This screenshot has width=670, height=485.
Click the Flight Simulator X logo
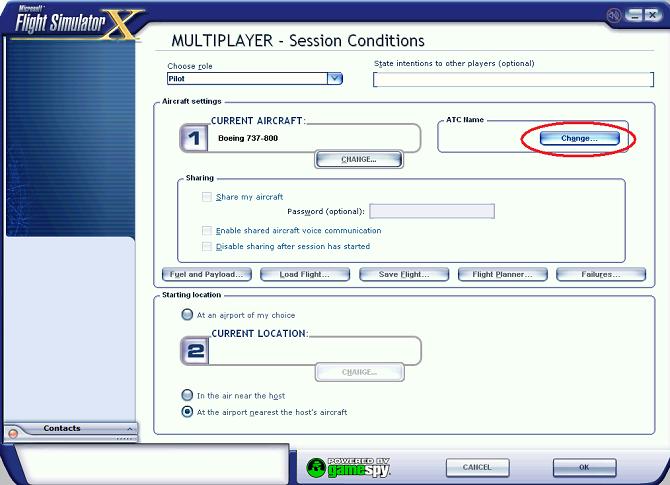77,22
